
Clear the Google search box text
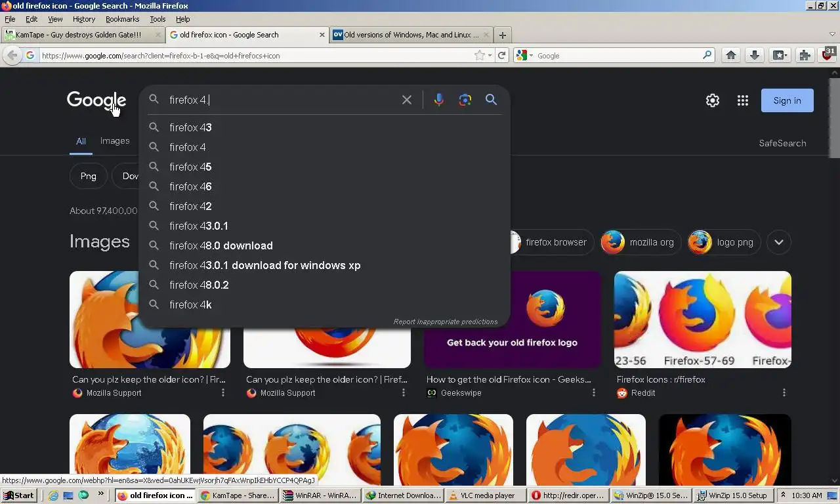coord(407,100)
